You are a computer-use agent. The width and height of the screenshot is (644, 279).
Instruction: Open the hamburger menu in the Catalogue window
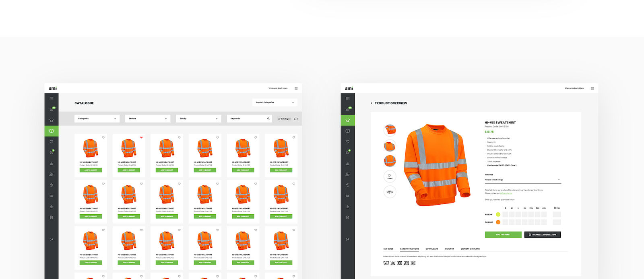tap(296, 88)
